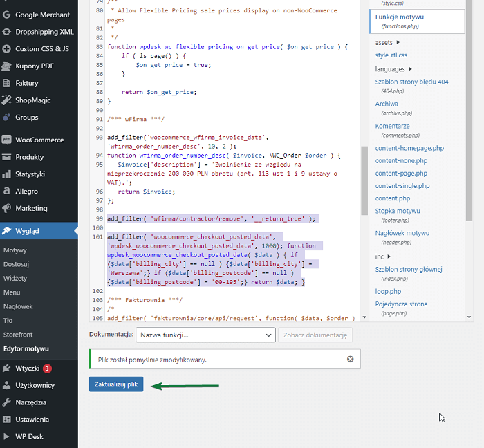Open Pojedyncza strona page.php file
484x448 pixels.
(401, 308)
